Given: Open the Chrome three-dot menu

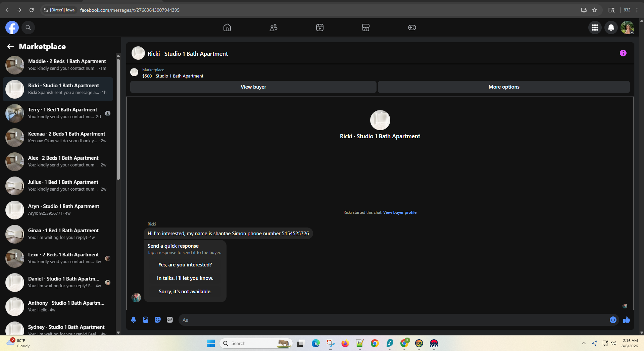Looking at the screenshot, I should (x=637, y=10).
